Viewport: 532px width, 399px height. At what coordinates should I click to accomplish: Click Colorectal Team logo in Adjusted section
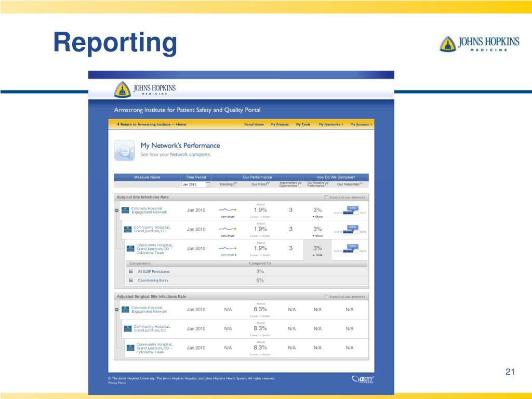pos(130,348)
